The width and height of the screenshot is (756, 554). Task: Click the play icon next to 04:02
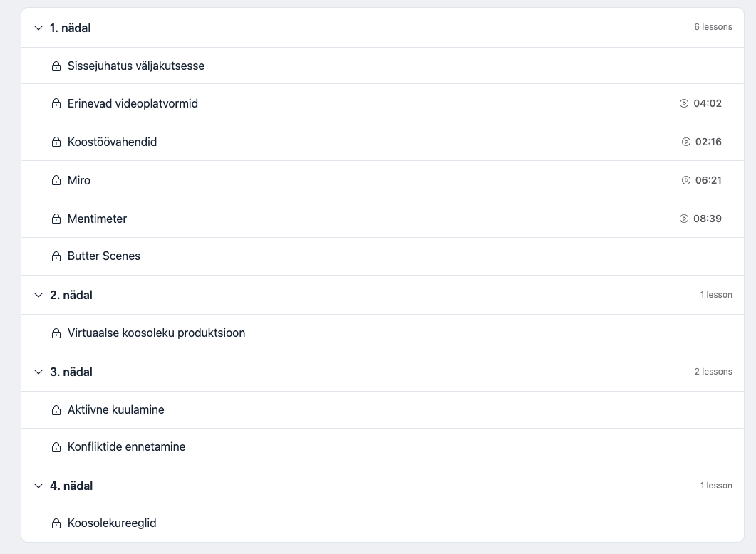[684, 103]
